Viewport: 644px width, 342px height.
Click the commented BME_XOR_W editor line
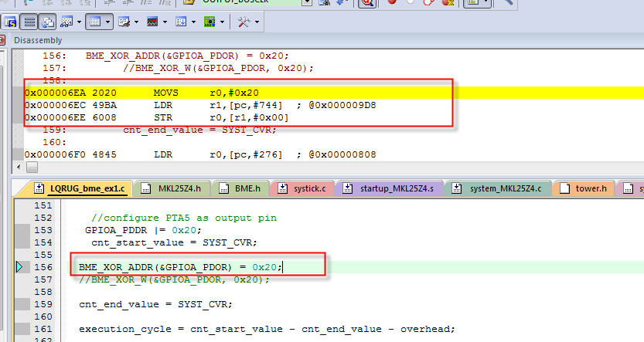tap(174, 279)
